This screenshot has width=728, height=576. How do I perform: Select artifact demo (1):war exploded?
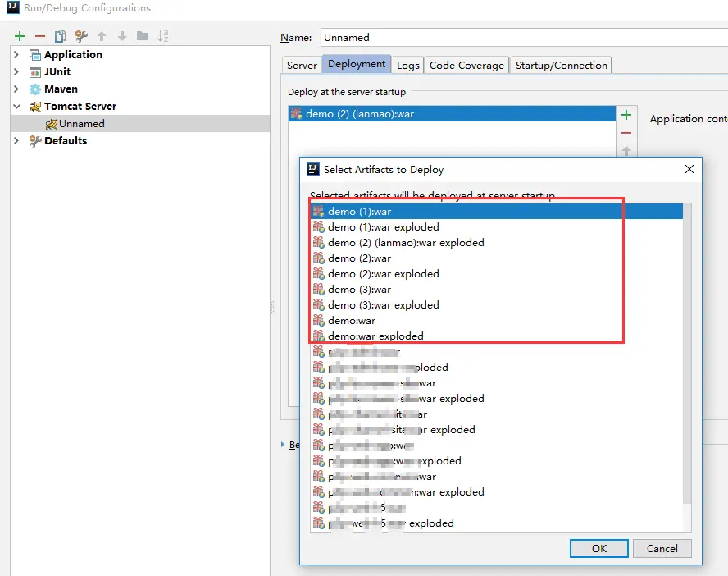click(496, 227)
